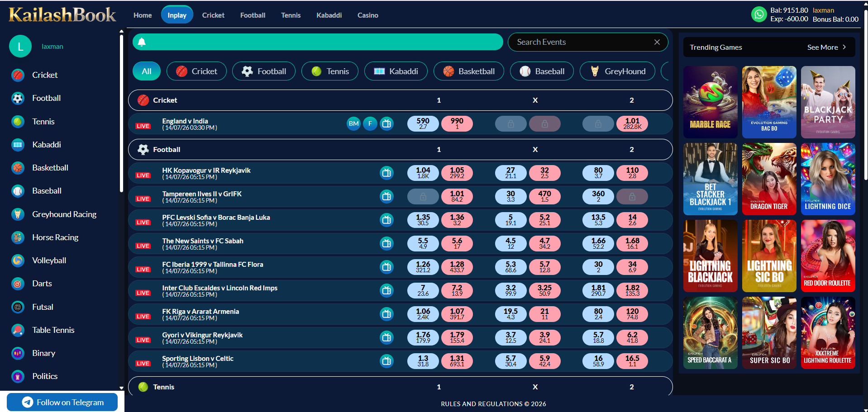The image size is (868, 412).
Task: Select lay odds 1.31 for Sporting Lisbon
Action: pyautogui.click(x=457, y=361)
